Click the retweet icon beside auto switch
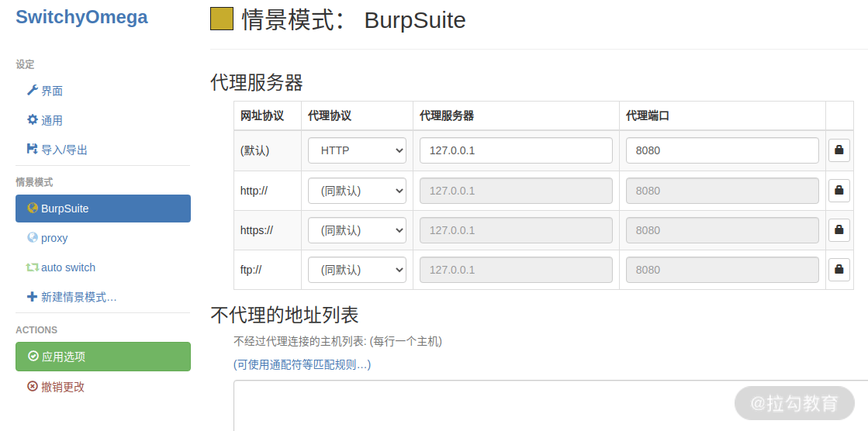This screenshot has width=868, height=431. click(32, 267)
